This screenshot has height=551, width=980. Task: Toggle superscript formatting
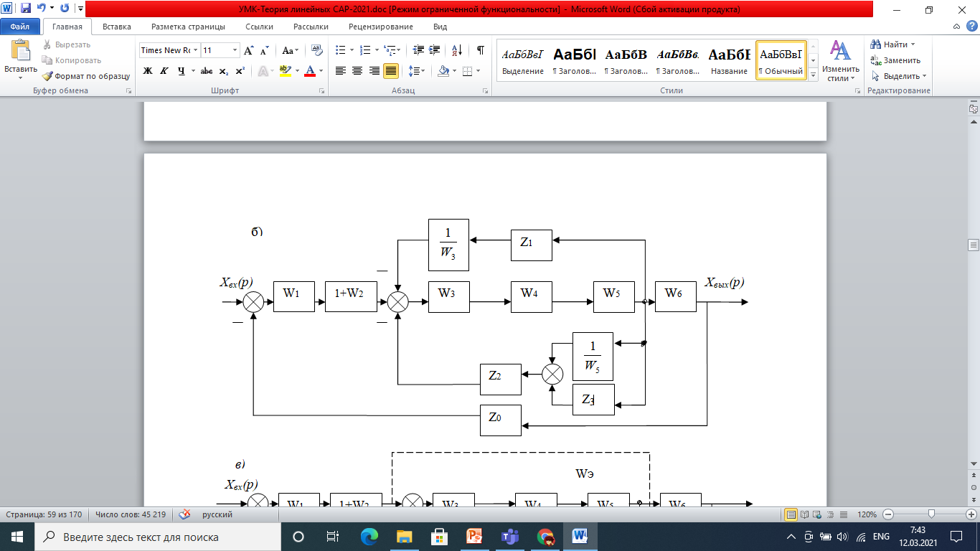(x=240, y=71)
